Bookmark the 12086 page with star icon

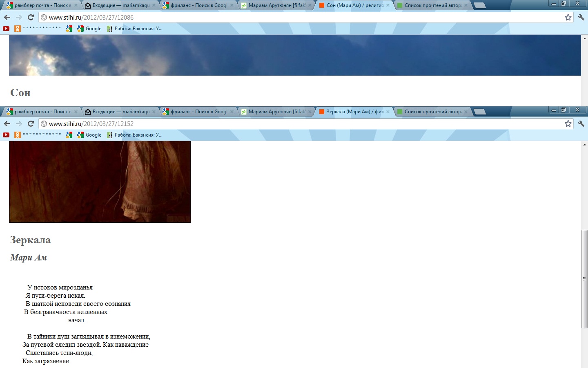(x=568, y=17)
